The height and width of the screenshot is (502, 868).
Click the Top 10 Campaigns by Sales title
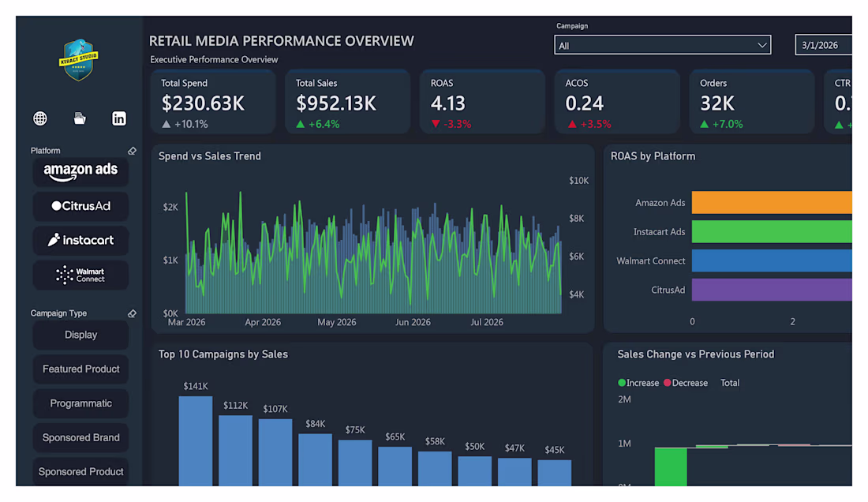[x=223, y=354]
